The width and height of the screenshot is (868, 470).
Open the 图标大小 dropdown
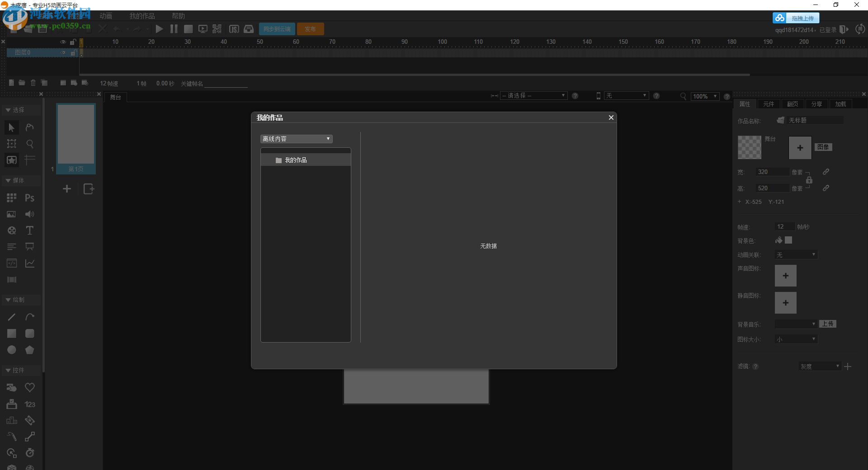click(795, 339)
